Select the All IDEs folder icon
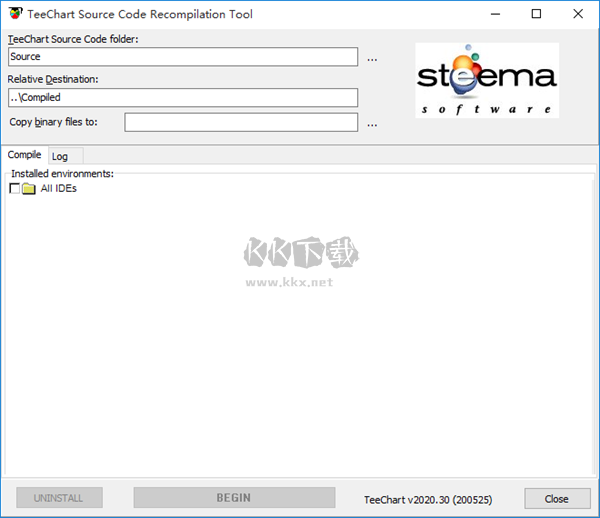The width and height of the screenshot is (600, 518). [x=29, y=189]
